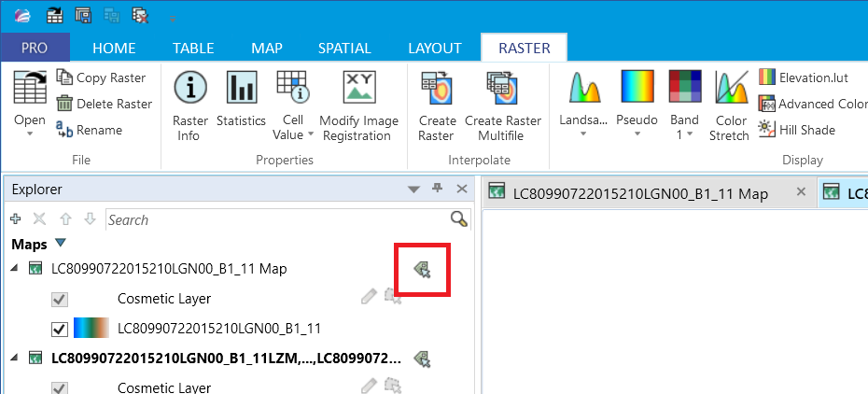Click the Cell Value tool icon
This screenshot has width=868, height=394.
293,86
